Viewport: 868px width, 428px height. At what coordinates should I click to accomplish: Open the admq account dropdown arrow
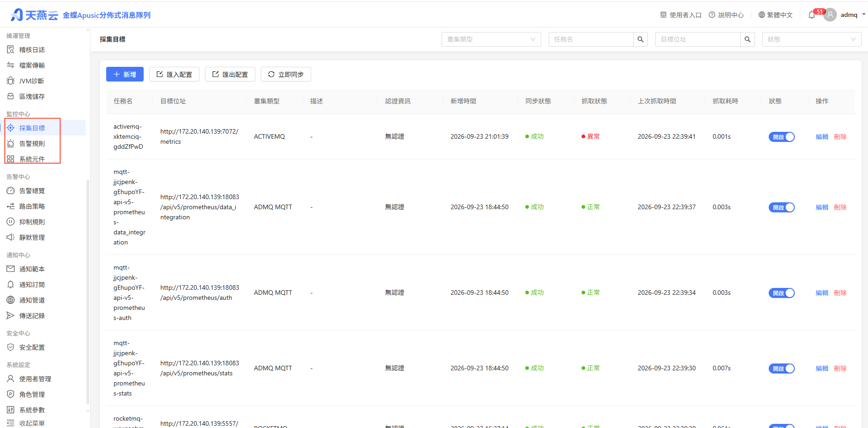click(x=863, y=15)
